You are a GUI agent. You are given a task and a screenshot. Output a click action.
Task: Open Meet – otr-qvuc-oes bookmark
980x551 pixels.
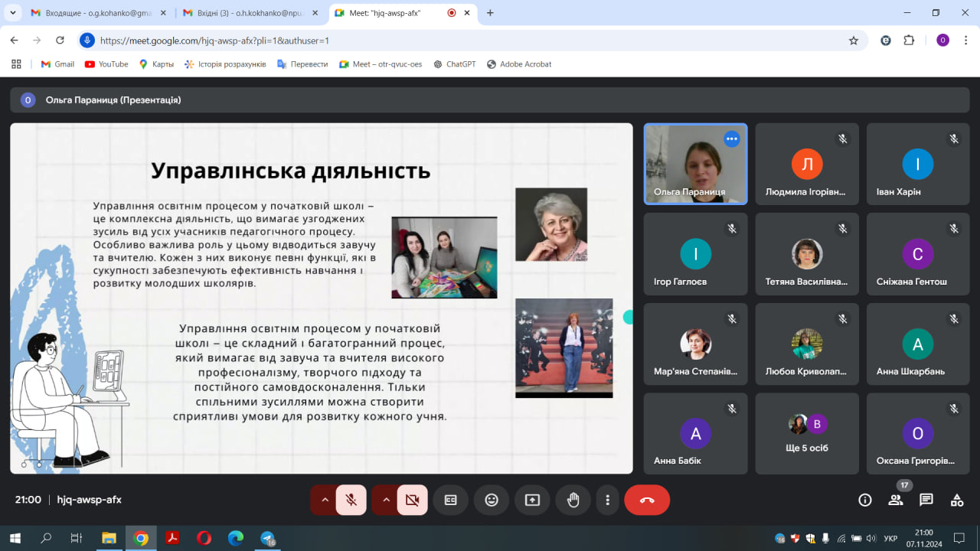point(381,64)
